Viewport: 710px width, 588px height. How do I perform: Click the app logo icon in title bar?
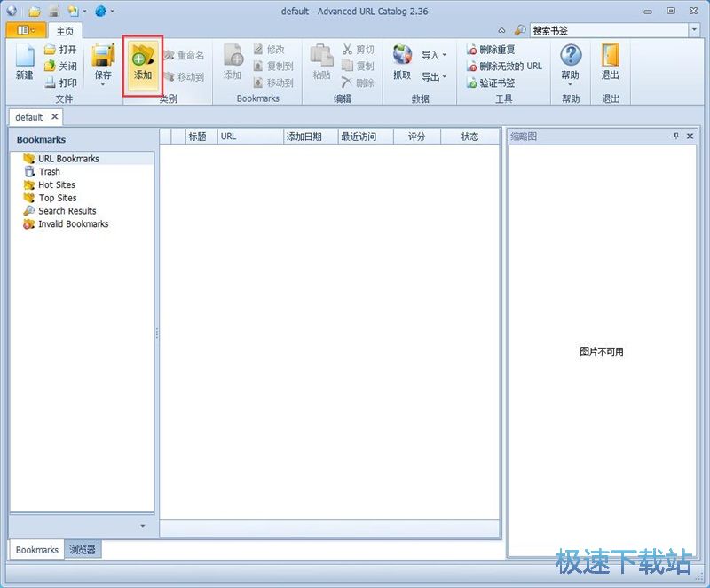[x=12, y=11]
